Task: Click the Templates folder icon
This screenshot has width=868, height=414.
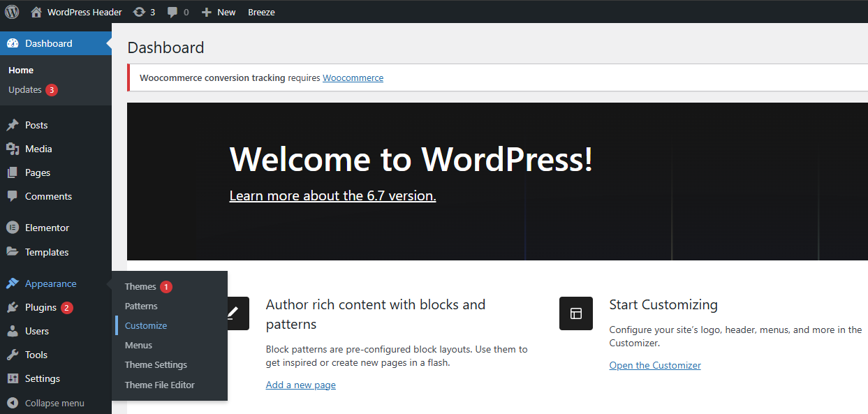Action: pyautogui.click(x=13, y=252)
